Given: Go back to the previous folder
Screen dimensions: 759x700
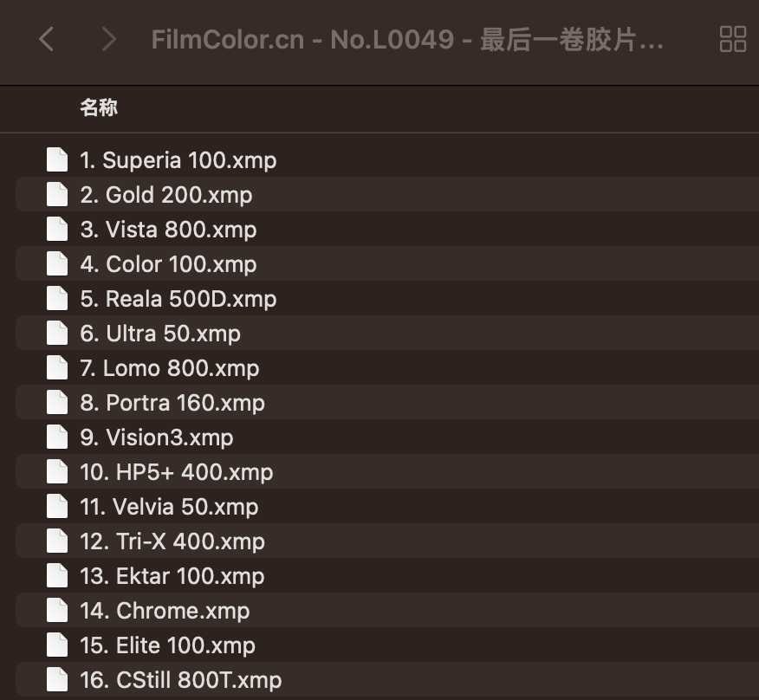Looking at the screenshot, I should pyautogui.click(x=47, y=39).
